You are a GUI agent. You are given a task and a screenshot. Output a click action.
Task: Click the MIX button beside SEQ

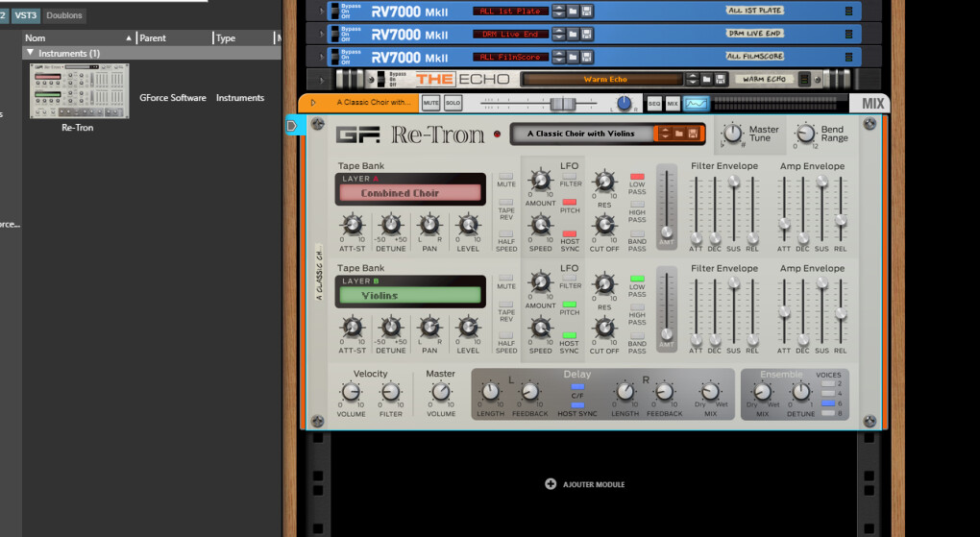click(673, 104)
